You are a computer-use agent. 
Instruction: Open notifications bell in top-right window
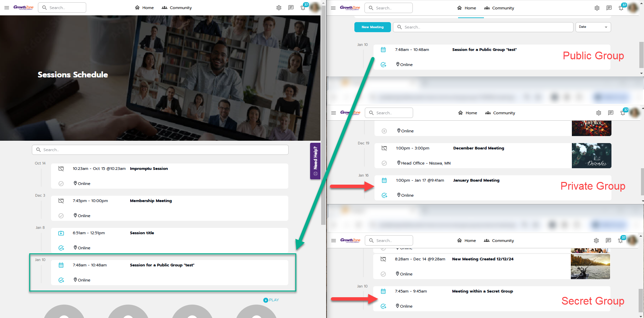621,8
